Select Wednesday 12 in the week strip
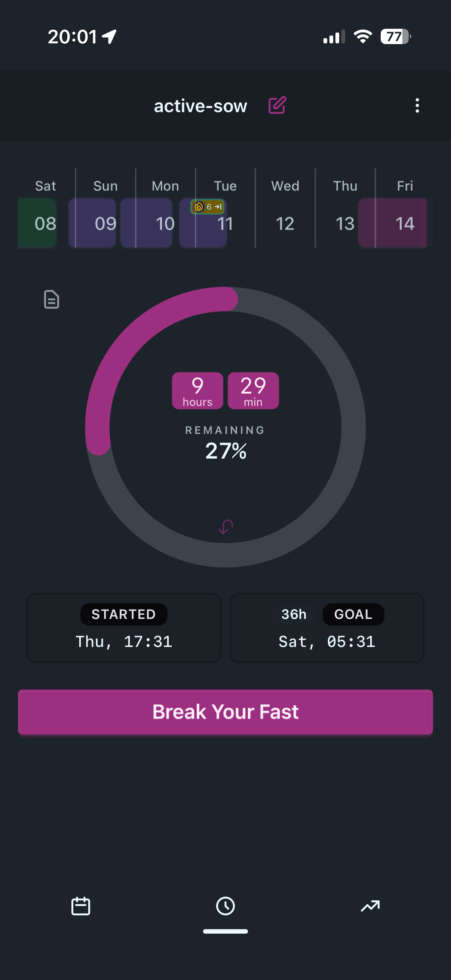This screenshot has height=980, width=451. 285,223
